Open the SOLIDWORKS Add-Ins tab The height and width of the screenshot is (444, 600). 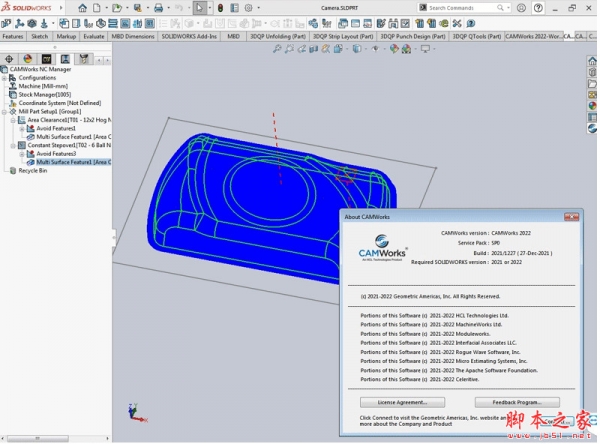(189, 36)
